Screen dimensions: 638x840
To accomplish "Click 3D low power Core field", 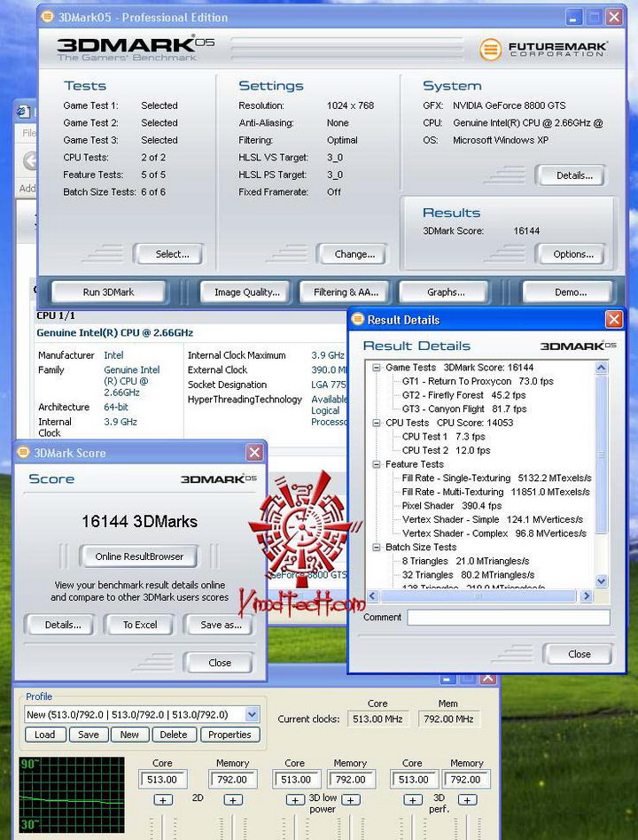I will (x=296, y=780).
